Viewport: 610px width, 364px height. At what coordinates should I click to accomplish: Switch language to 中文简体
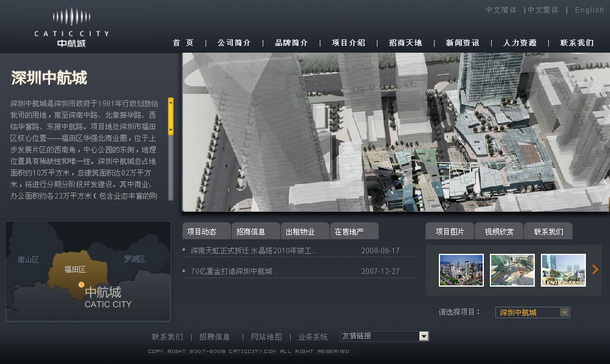pos(501,10)
